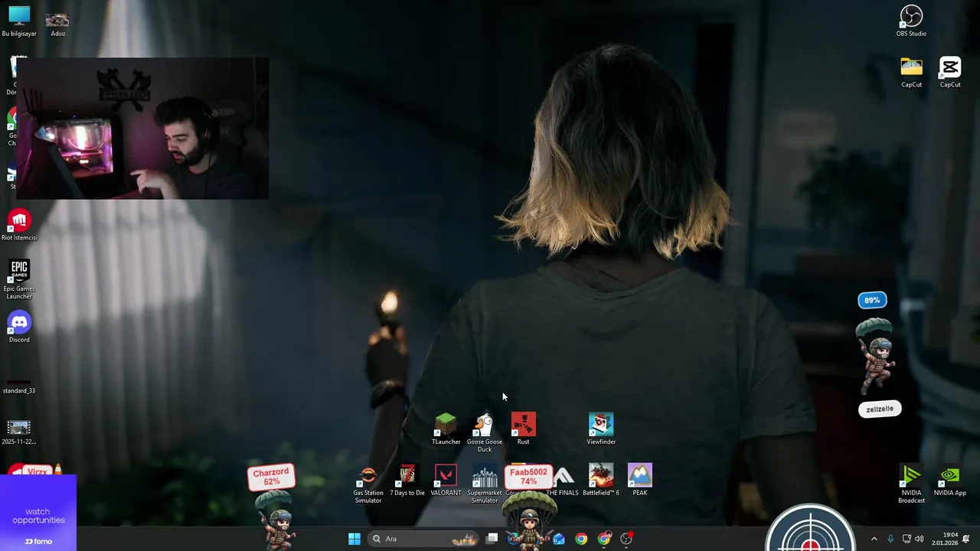Launch Supermarket Simulator shortcut
This screenshot has height=551, width=980.
(485, 484)
